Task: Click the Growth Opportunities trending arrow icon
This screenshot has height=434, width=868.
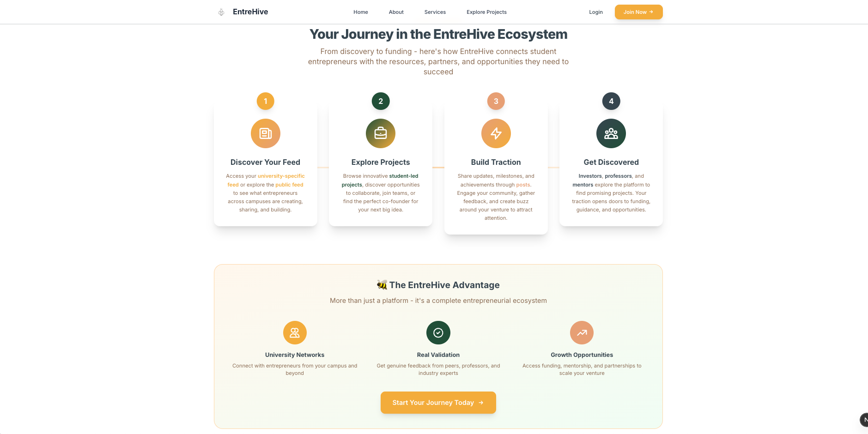Action: (x=582, y=332)
